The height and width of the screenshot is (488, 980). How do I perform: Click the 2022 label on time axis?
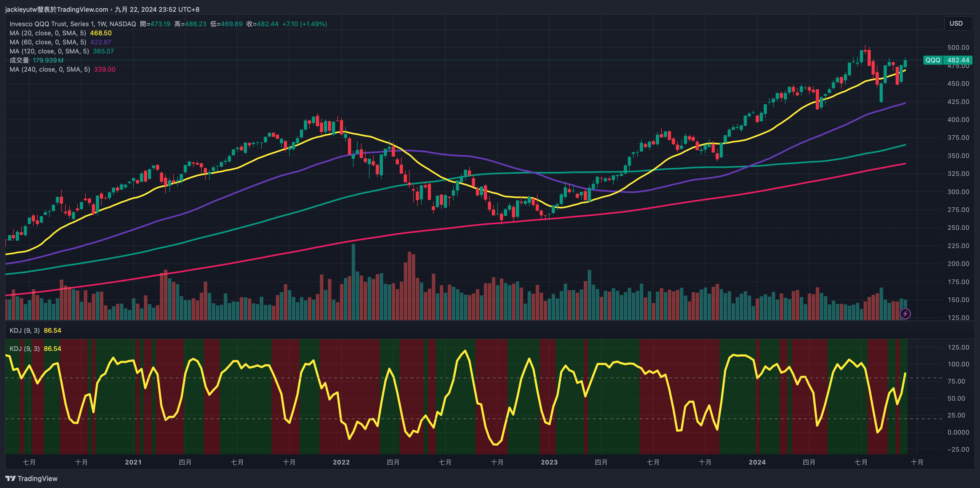pos(341,462)
